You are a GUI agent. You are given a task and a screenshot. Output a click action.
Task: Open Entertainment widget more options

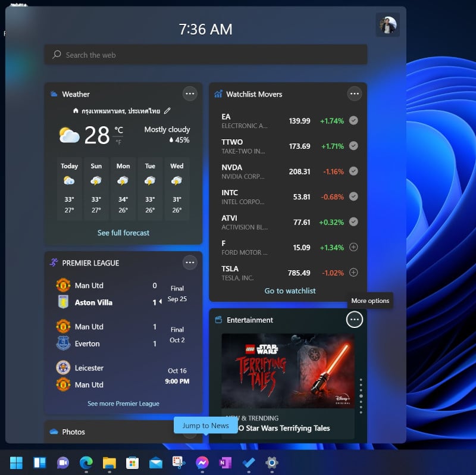pos(354,320)
